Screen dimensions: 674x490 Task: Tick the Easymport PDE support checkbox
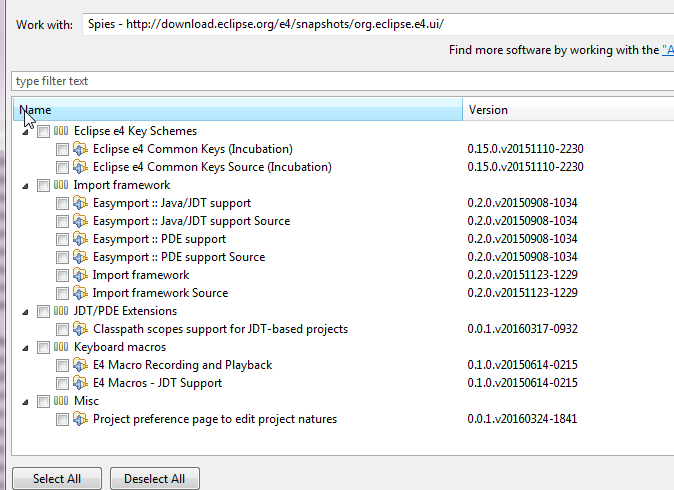[62, 239]
